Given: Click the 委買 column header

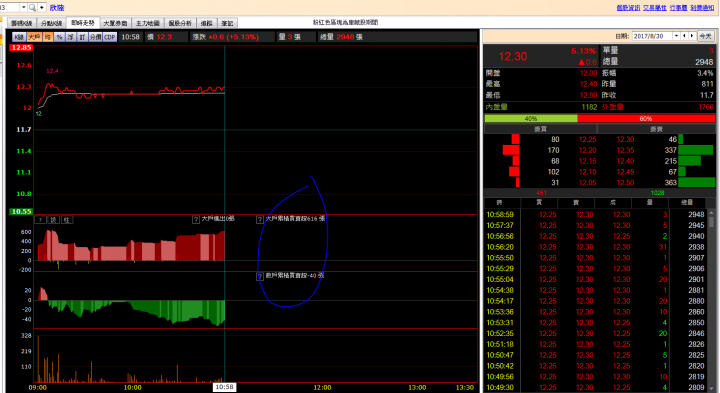Looking at the screenshot, I should (540, 129).
